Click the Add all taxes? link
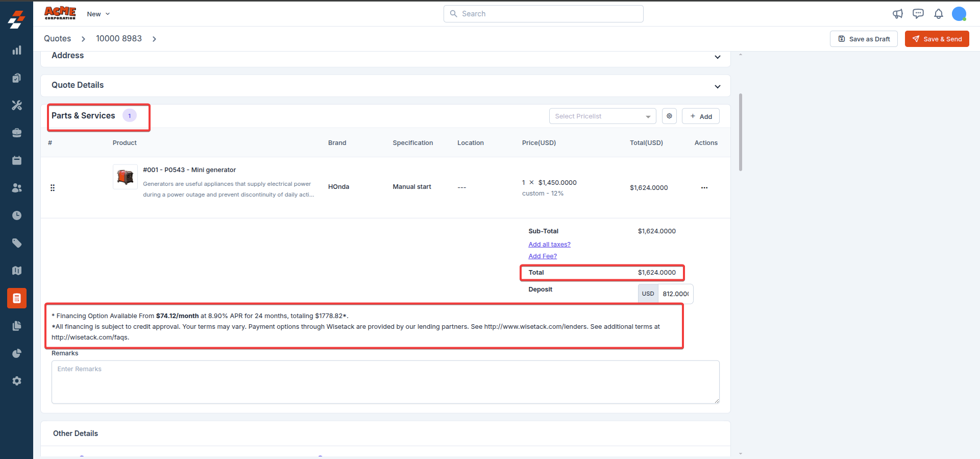 (549, 245)
